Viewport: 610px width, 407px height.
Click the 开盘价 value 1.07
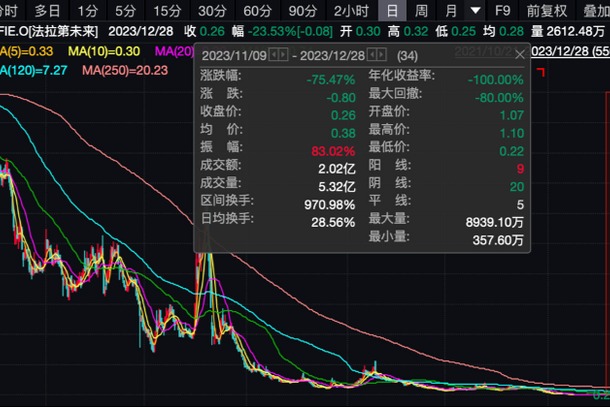[512, 115]
